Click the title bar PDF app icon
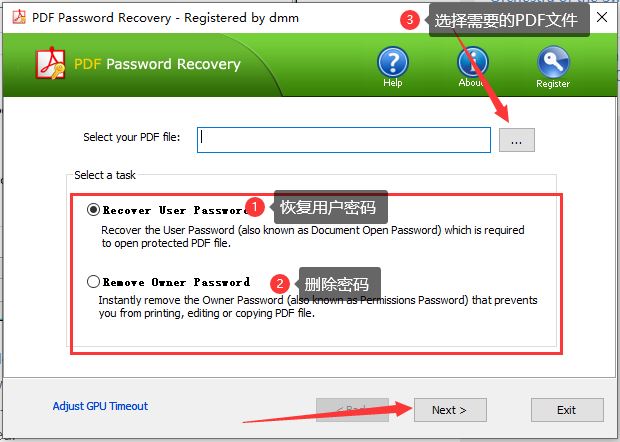 pos(19,17)
